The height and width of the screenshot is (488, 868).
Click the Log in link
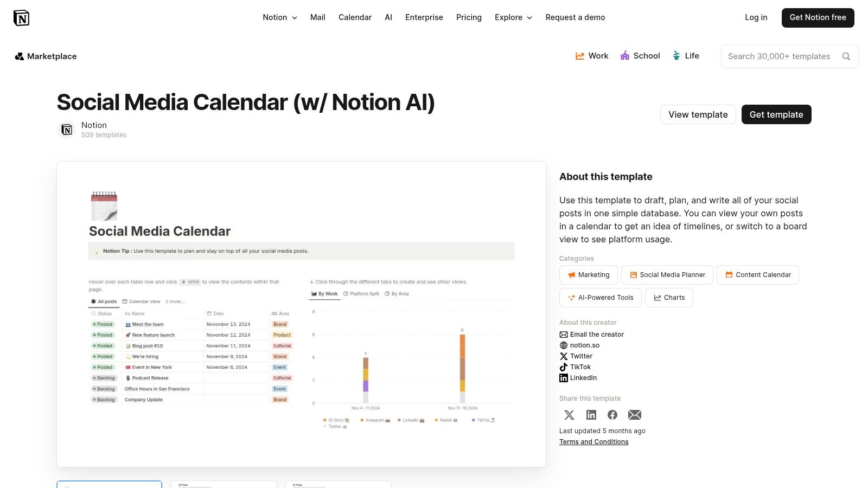pyautogui.click(x=756, y=17)
